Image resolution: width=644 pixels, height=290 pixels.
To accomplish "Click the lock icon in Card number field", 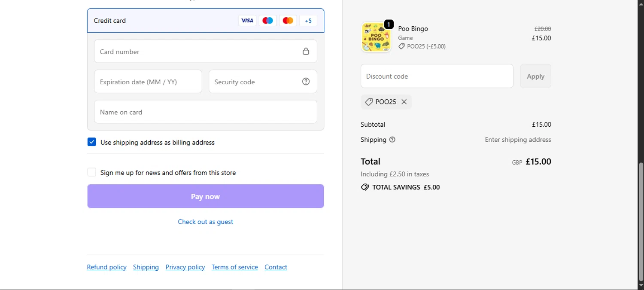I will (x=306, y=52).
